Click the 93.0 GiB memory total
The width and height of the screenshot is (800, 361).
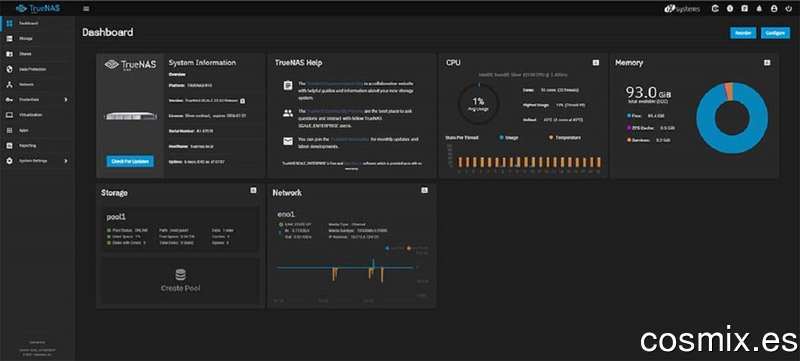tap(648, 92)
